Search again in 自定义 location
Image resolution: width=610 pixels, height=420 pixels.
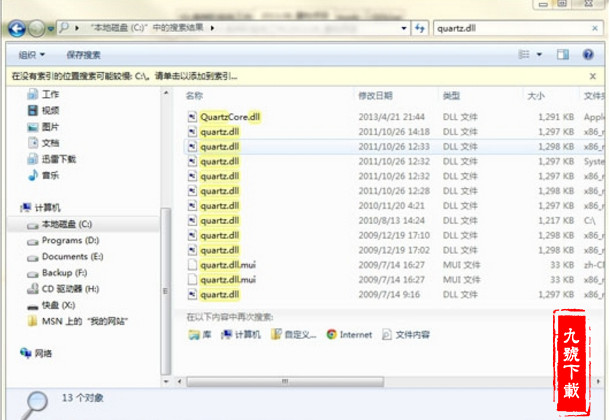pos(294,335)
